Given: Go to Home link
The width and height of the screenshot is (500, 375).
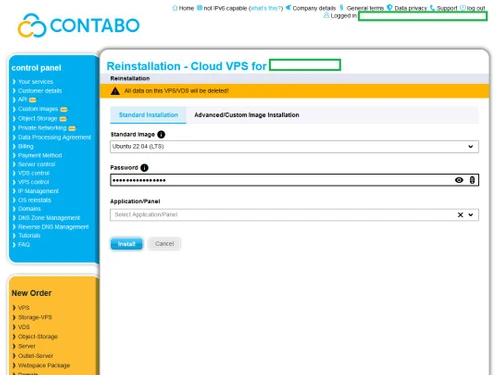Looking at the screenshot, I should (186, 8).
